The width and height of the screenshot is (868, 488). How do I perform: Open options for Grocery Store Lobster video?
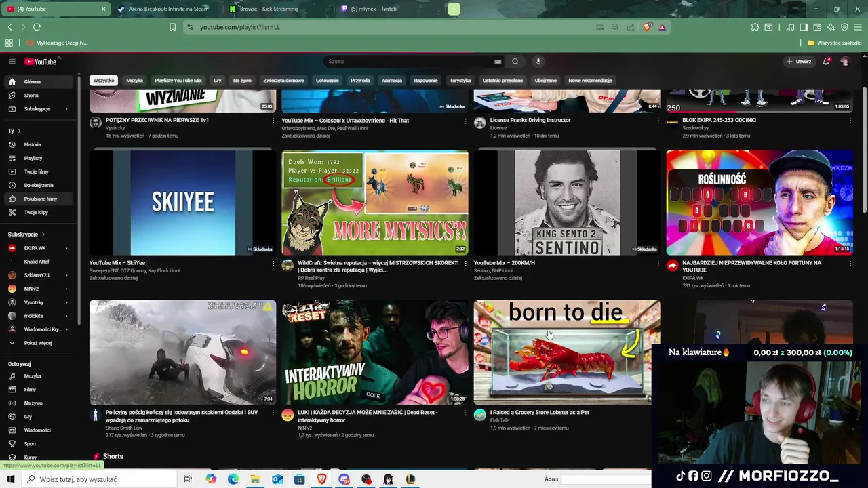point(658,413)
